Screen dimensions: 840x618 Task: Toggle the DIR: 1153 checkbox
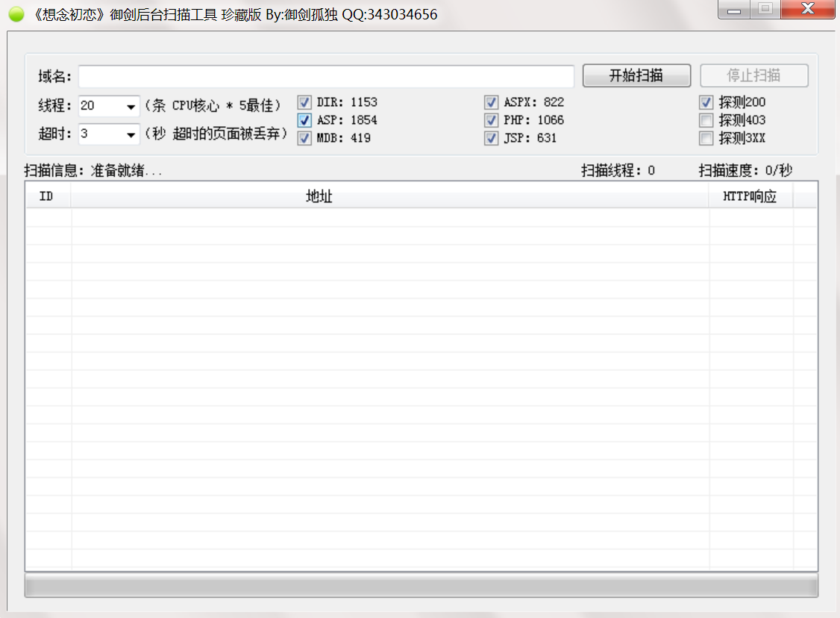(304, 102)
